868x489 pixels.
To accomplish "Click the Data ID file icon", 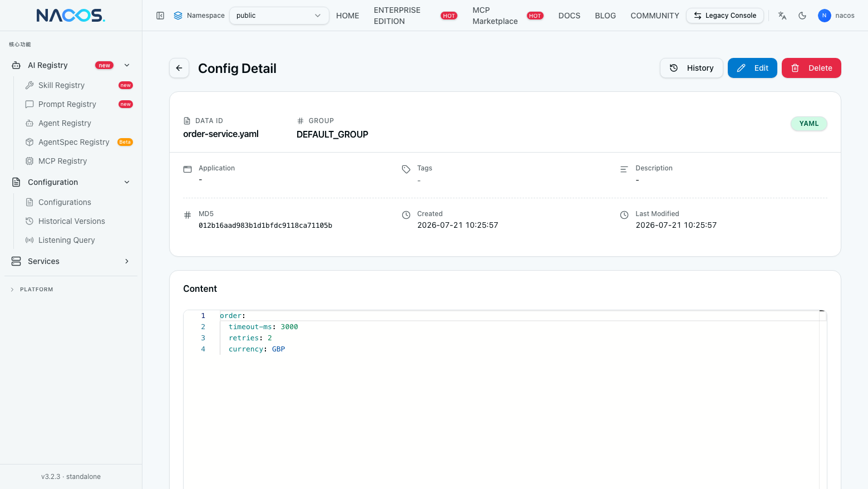I will click(x=187, y=121).
